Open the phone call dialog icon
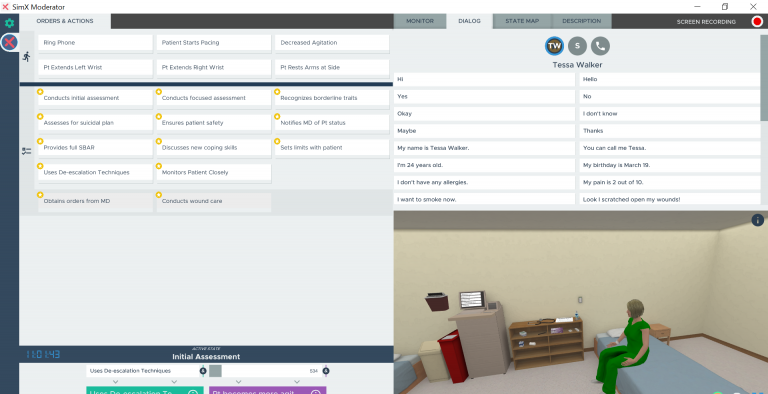 [600, 46]
